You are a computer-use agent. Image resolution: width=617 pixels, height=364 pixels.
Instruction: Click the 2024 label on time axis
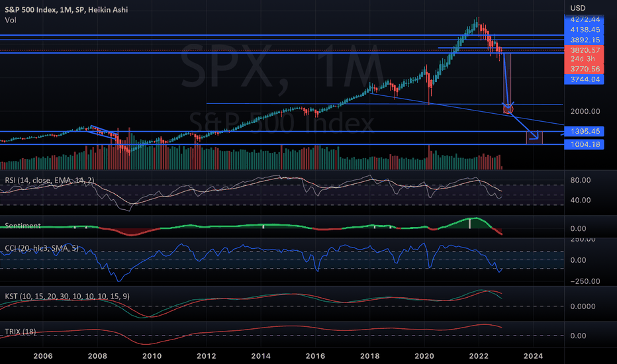[x=533, y=356]
